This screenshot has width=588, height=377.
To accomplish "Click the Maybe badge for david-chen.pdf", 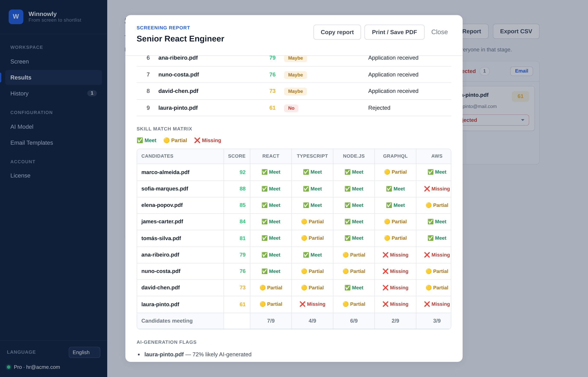I will 295,91.
